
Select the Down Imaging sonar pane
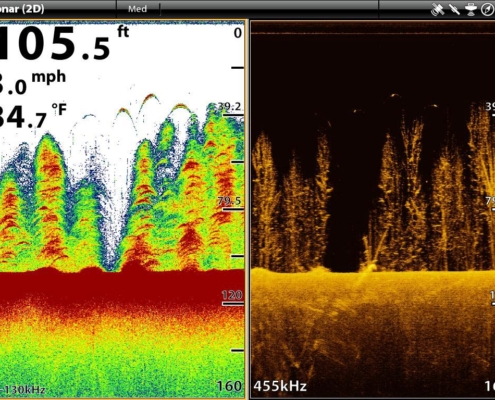pos(373,209)
